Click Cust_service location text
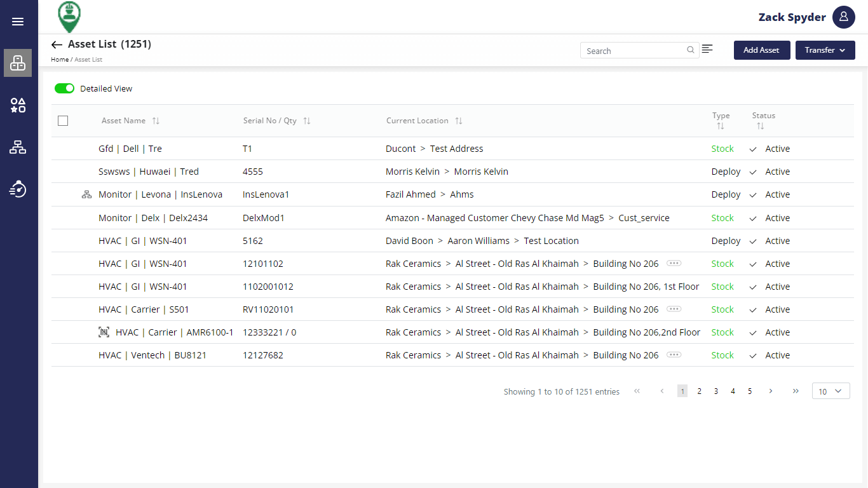 644,218
